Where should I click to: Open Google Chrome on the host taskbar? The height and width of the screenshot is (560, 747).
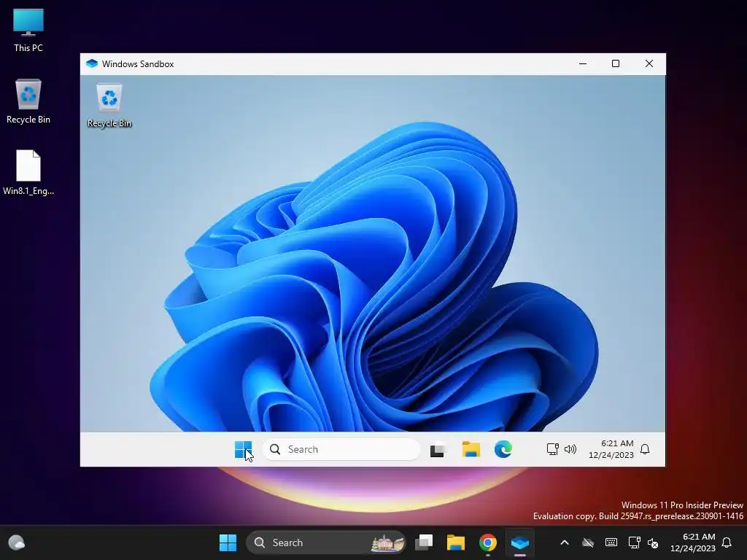coord(488,542)
